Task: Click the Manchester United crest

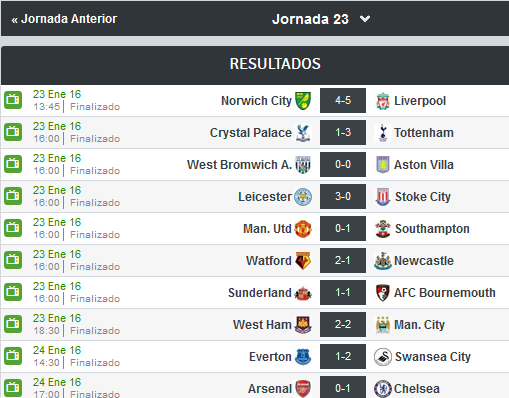Action: pyautogui.click(x=303, y=229)
